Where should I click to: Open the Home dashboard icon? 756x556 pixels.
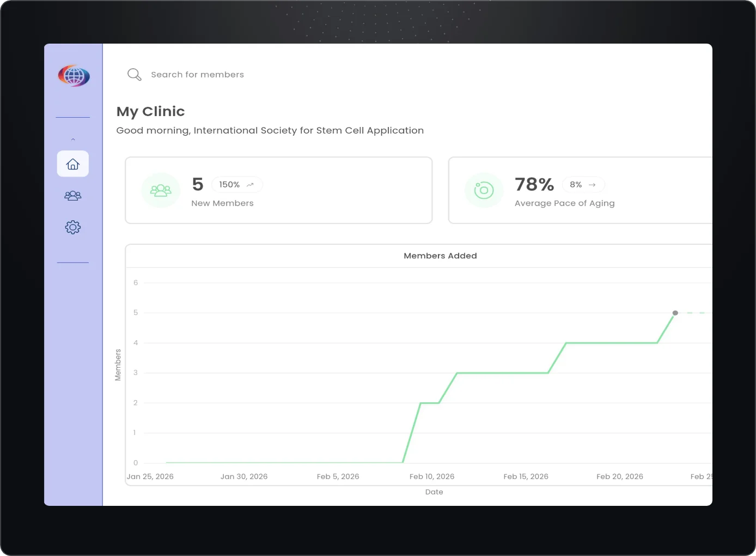(x=73, y=164)
